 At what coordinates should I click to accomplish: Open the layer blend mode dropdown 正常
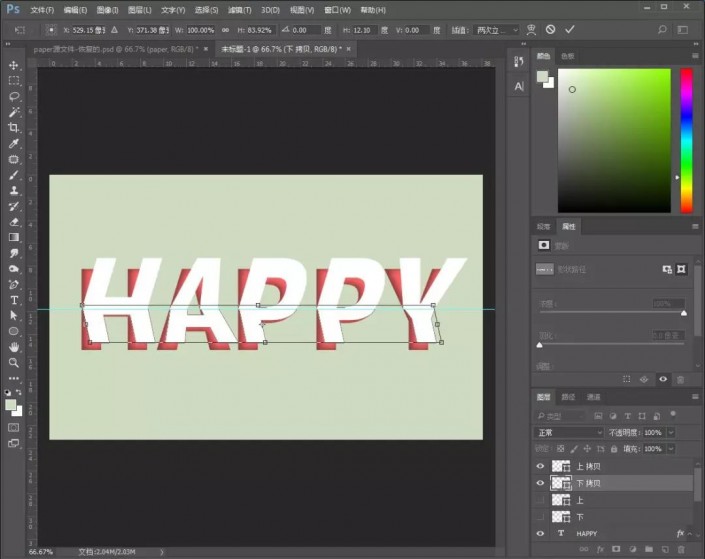click(x=569, y=433)
